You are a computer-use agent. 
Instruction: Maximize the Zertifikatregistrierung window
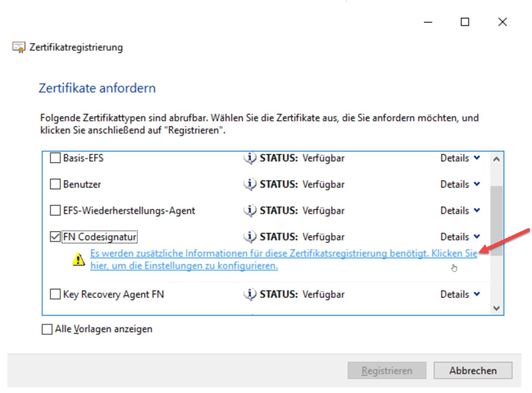465,22
